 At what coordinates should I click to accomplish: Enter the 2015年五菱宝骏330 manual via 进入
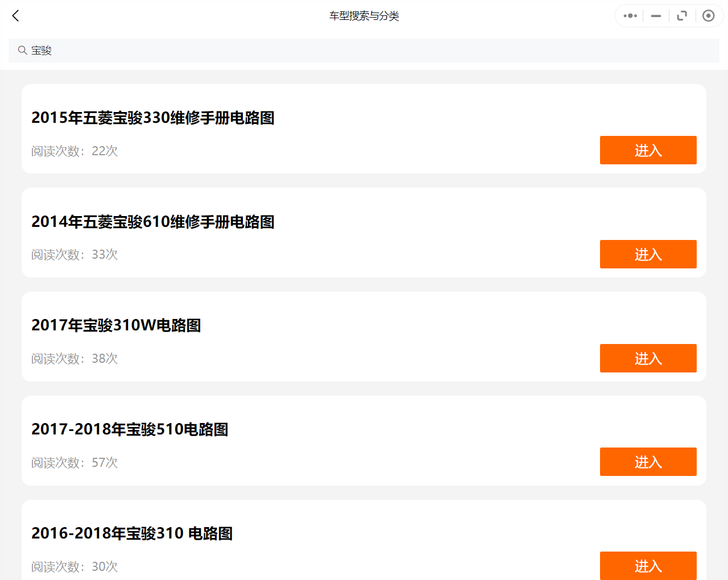click(648, 150)
